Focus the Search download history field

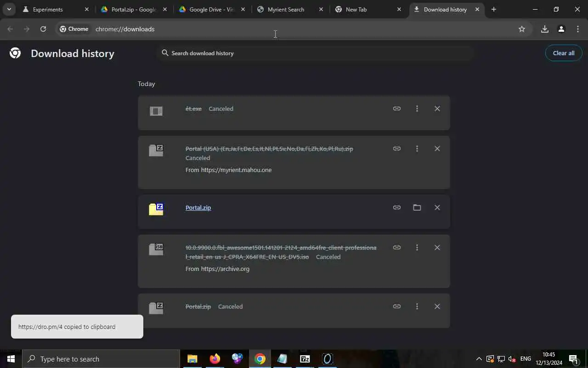tap(315, 53)
